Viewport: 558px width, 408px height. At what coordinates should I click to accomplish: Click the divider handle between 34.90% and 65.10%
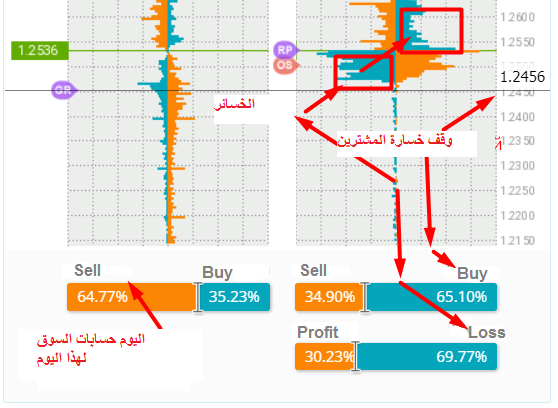(x=365, y=297)
